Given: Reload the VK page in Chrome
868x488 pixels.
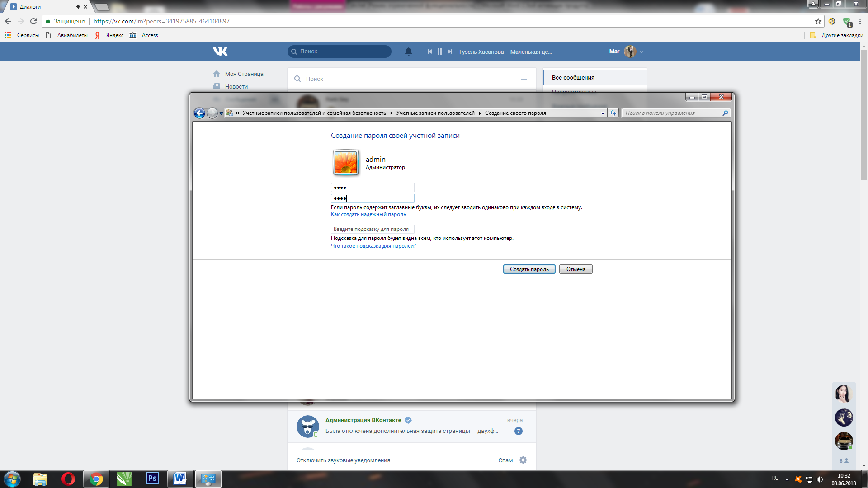Looking at the screenshot, I should coord(33,21).
